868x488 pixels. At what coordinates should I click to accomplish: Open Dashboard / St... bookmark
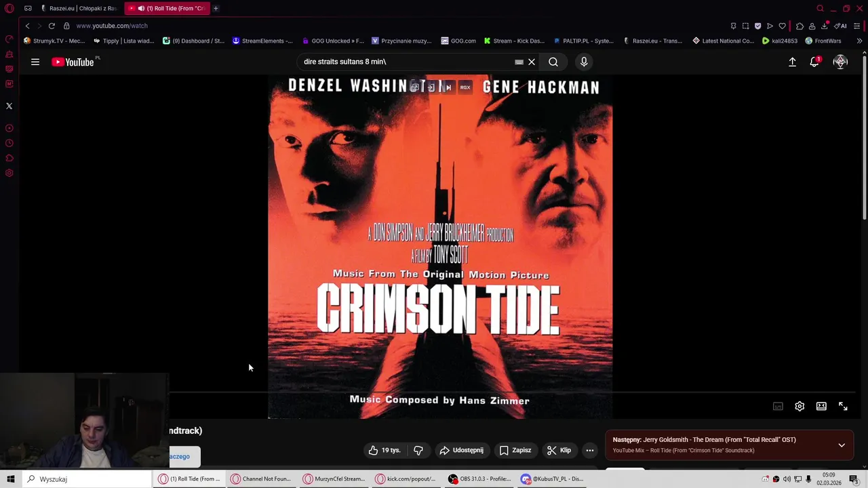[x=193, y=41]
